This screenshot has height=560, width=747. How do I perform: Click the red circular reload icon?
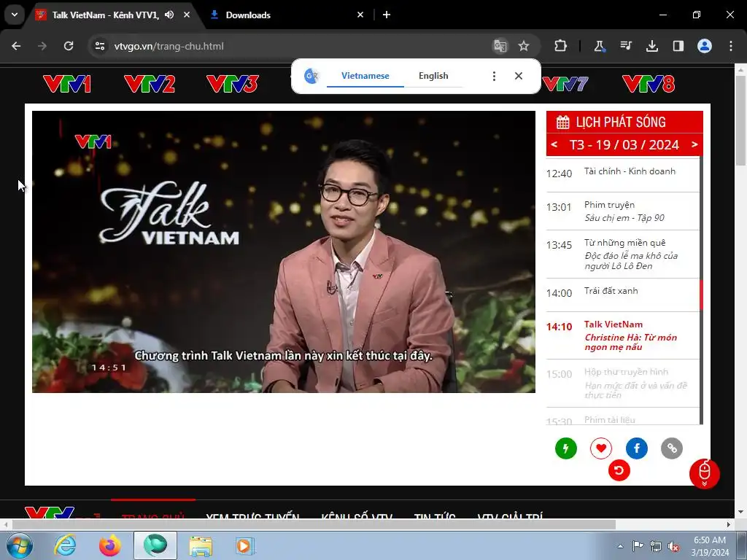click(x=619, y=470)
